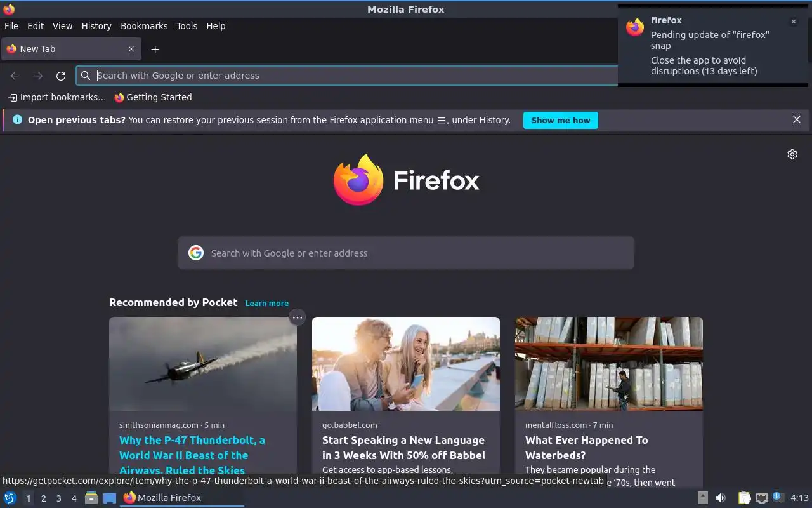Screen dimensions: 812x508
Task: Open Start Speaking a New Language article
Action: point(403,448)
